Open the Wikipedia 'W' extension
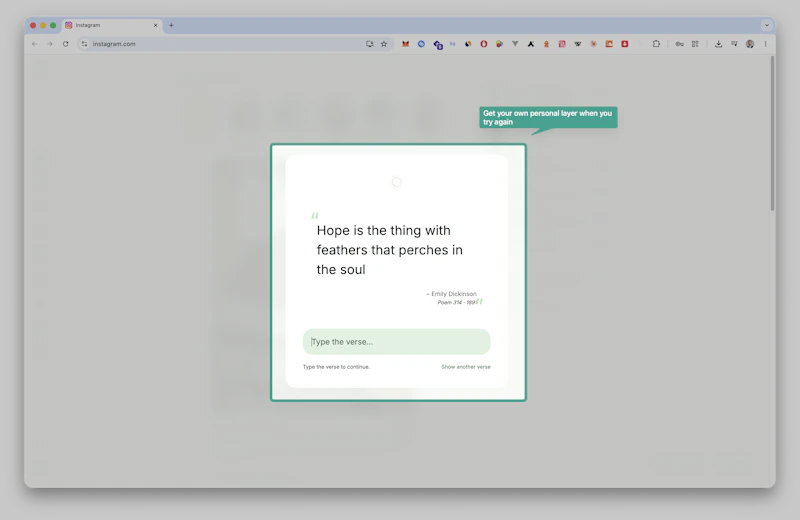The image size is (800, 520). (x=578, y=44)
